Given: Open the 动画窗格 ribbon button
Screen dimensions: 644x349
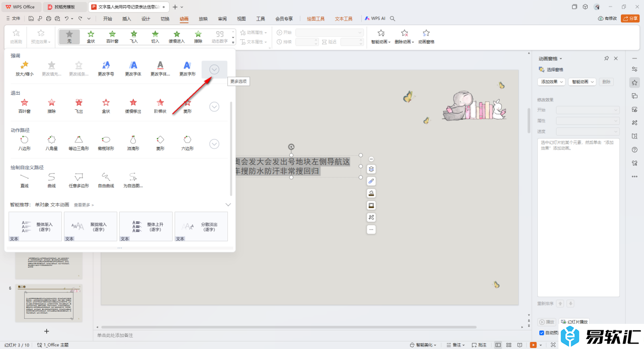Looking at the screenshot, I should click(426, 37).
